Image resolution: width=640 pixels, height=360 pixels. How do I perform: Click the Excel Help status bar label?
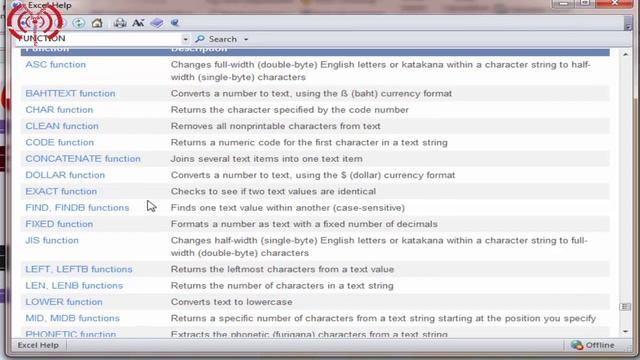(x=38, y=345)
